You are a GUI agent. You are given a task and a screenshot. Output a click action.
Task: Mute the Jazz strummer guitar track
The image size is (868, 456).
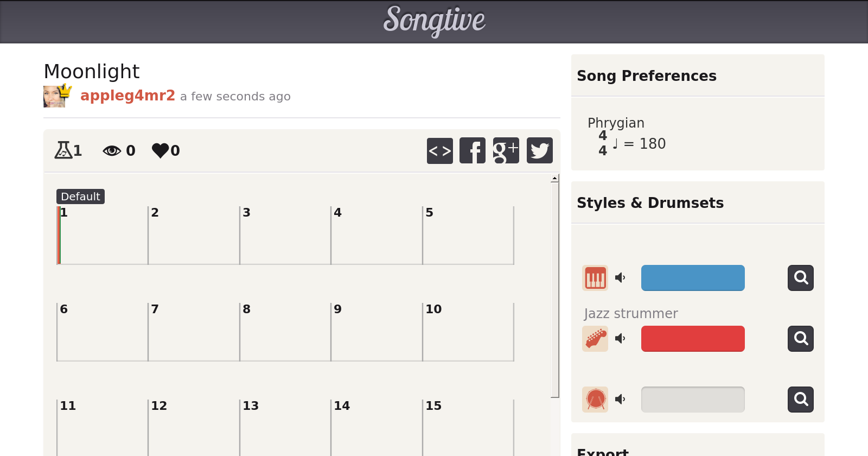(620, 339)
